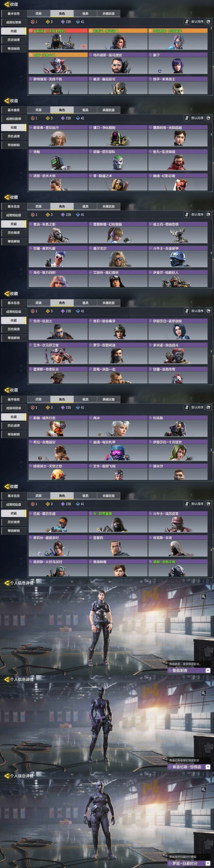Click magnifier icon on 罗兹-日暮时分 preview
This screenshot has height=868, width=214.
[x=203, y=789]
